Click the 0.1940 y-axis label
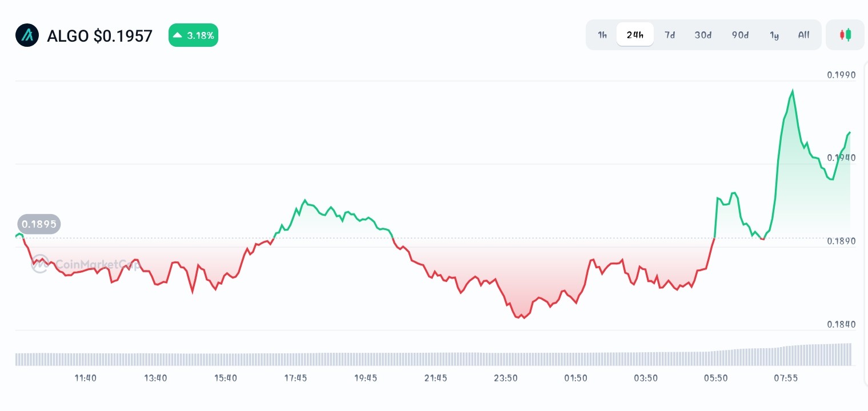This screenshot has height=411, width=868. coord(841,158)
